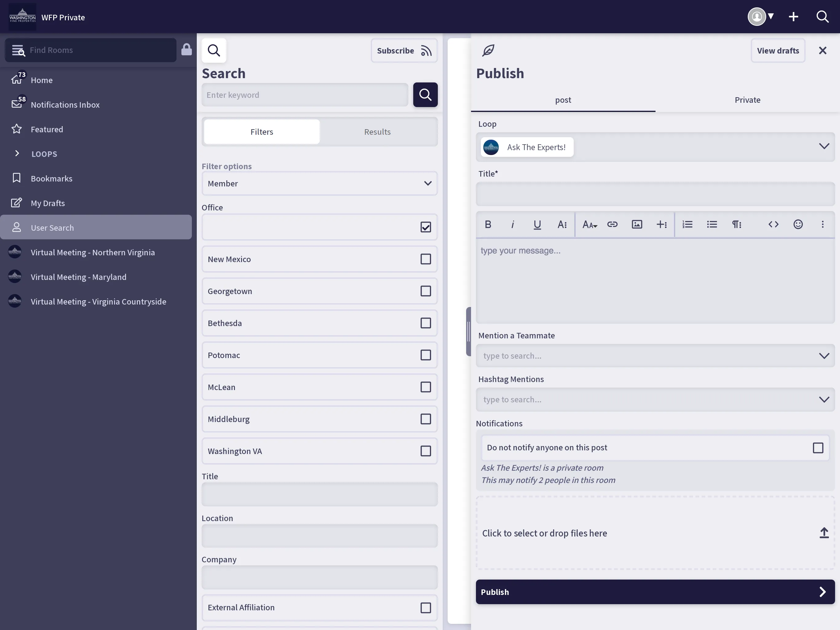
Task: Click the italic formatting icon
Action: pos(513,224)
